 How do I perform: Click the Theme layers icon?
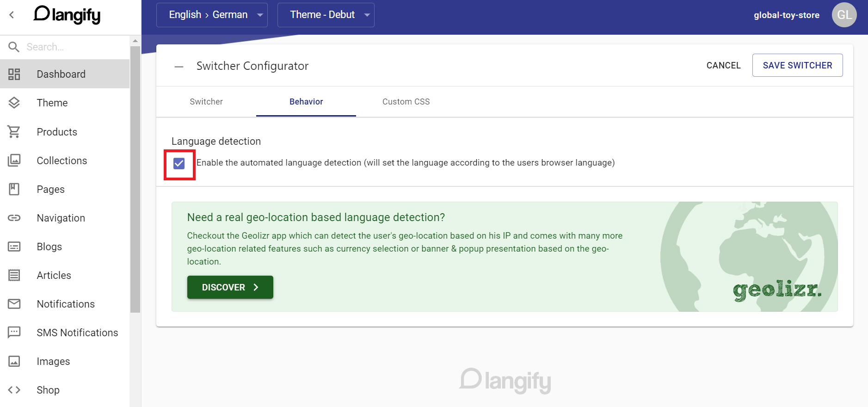pos(14,103)
